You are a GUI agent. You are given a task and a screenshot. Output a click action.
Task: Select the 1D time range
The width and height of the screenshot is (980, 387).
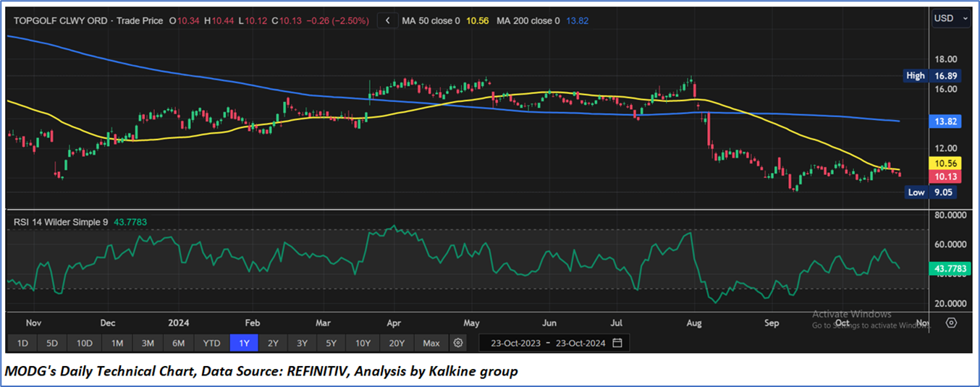(22, 342)
